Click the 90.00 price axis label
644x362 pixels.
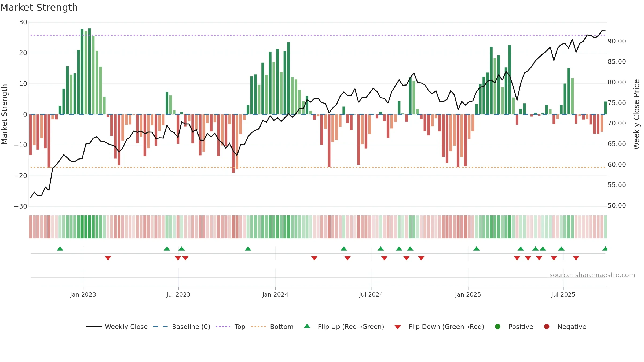tap(617, 41)
